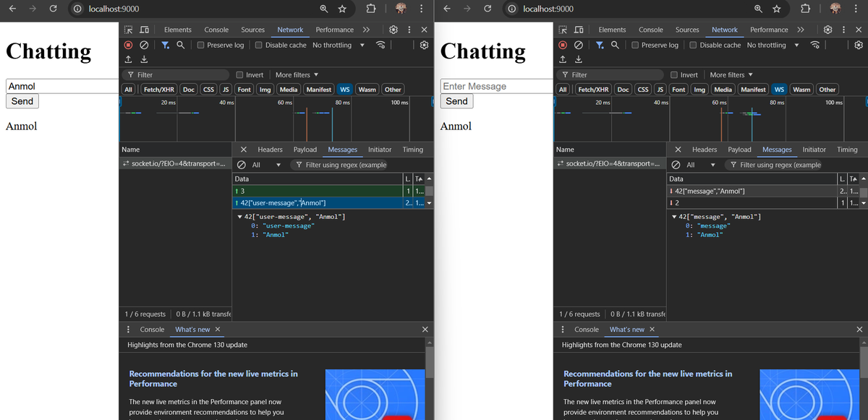The height and width of the screenshot is (420, 868).
Task: Open network search magnifier in left window
Action: click(x=180, y=45)
